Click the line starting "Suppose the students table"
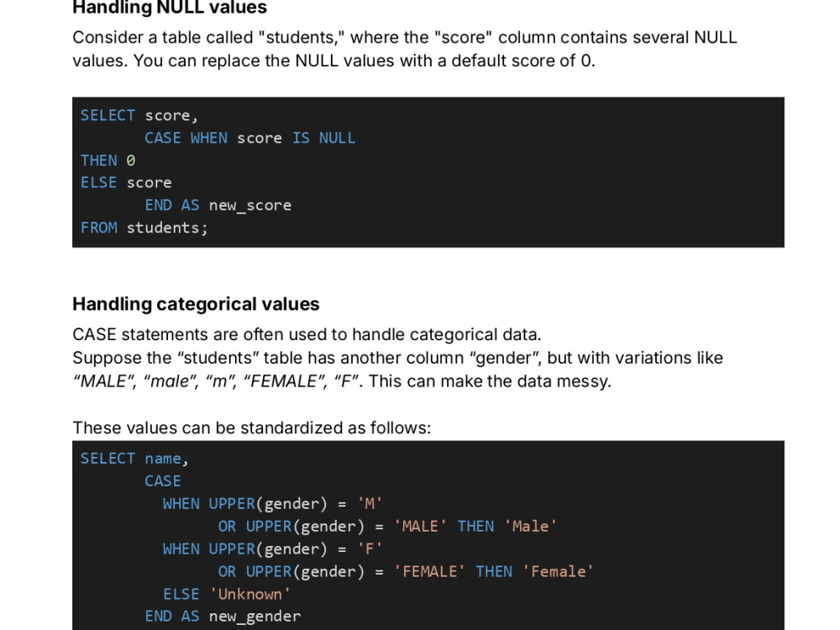Screen dimensions: 840x630 point(397,358)
